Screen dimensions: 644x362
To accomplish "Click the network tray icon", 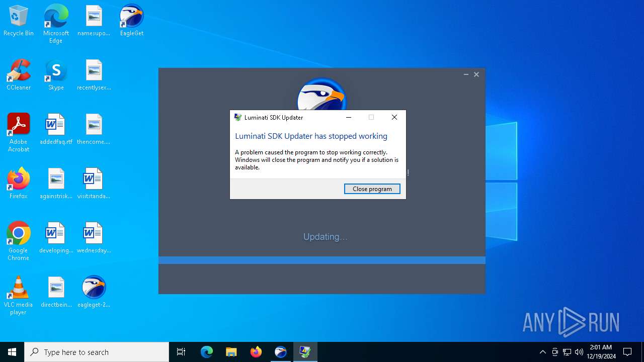I will point(567,352).
